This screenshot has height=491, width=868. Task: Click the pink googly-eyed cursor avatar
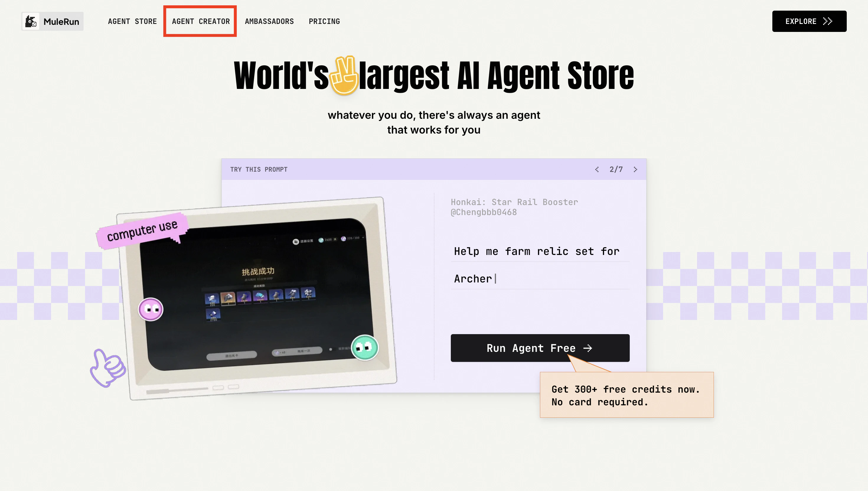pyautogui.click(x=151, y=309)
